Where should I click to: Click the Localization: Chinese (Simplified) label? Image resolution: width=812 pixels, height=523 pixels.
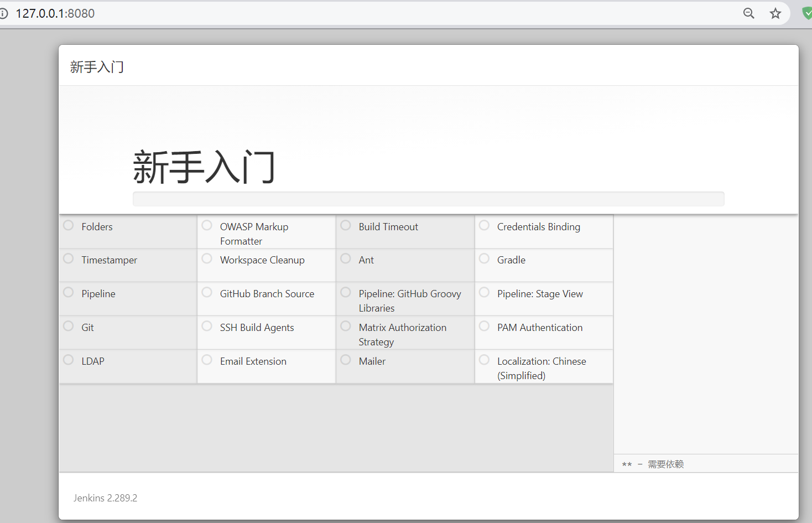542,369
